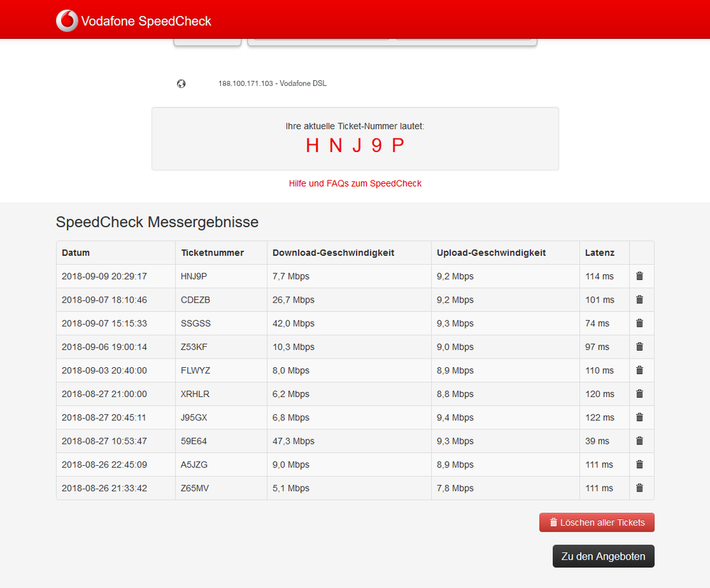Click ticket number XRHLR in table
710x588 pixels.
(x=195, y=394)
